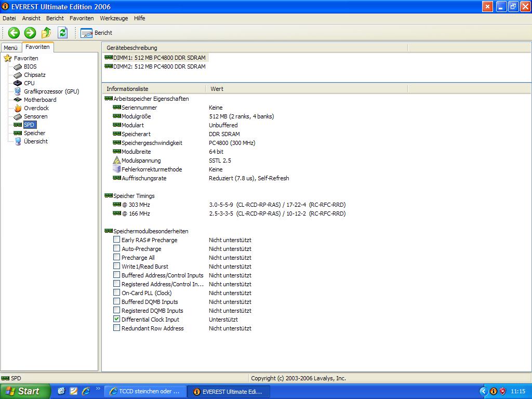Viewport: 532px width, 399px height.
Task: Go back with the green left arrow
Action: click(14, 33)
